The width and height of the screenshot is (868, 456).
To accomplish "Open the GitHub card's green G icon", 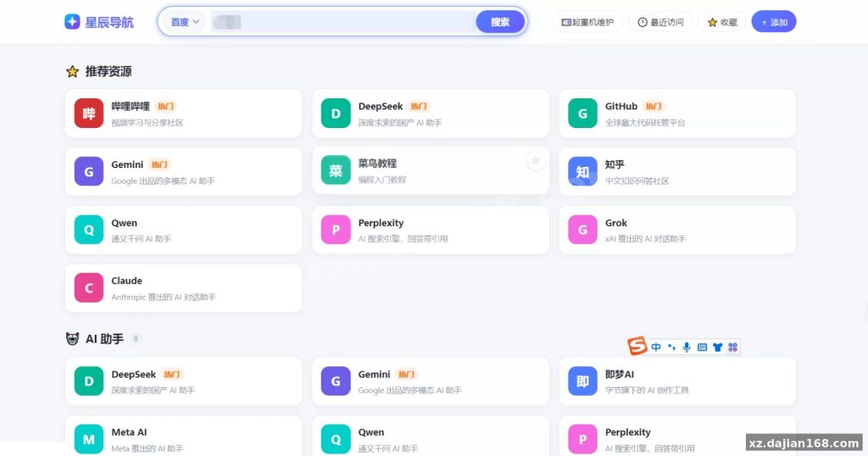I will coord(582,114).
